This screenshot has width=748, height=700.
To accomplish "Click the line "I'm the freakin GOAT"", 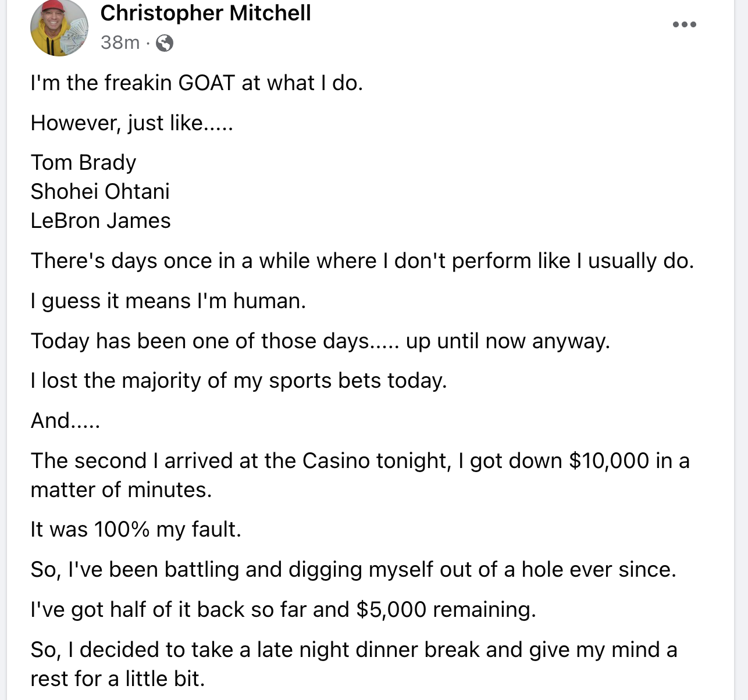I will (197, 83).
